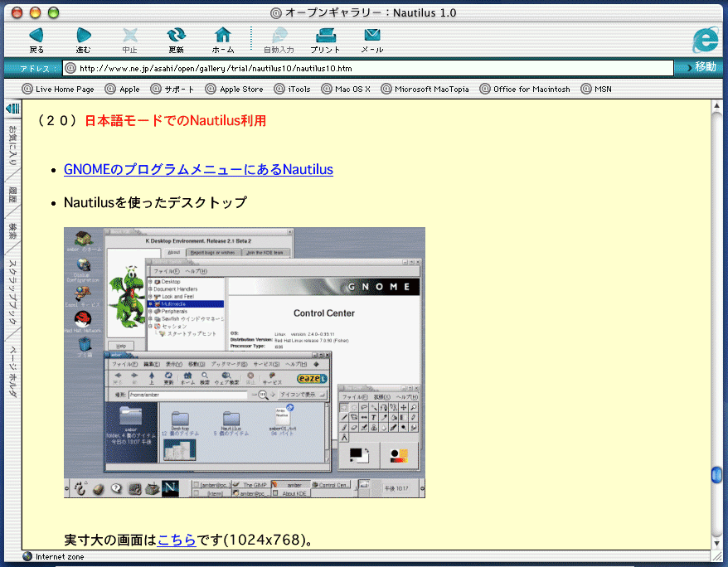This screenshot has width=728, height=567.
Task: Click the scrollbar down arrow
Action: (x=717, y=543)
